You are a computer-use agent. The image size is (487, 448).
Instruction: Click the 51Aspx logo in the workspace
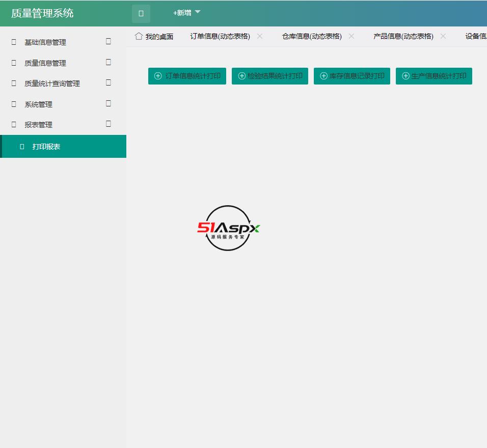[x=228, y=229]
